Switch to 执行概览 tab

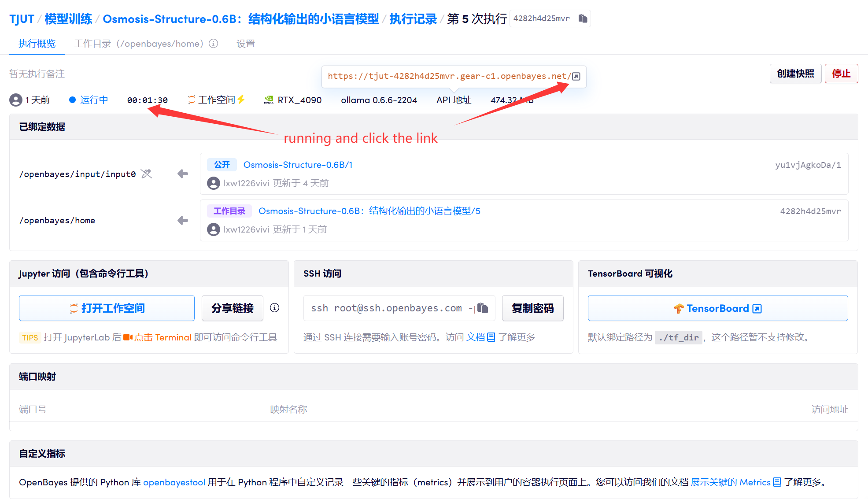[37, 44]
